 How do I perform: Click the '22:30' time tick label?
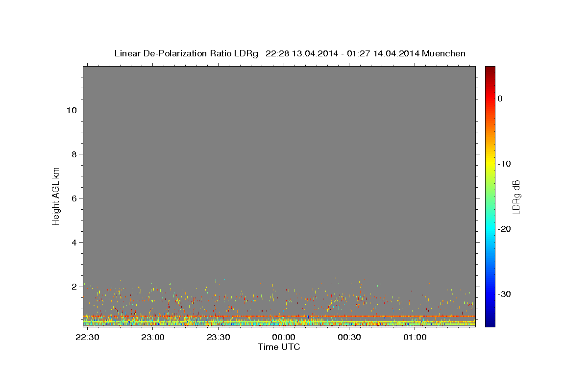point(88,337)
